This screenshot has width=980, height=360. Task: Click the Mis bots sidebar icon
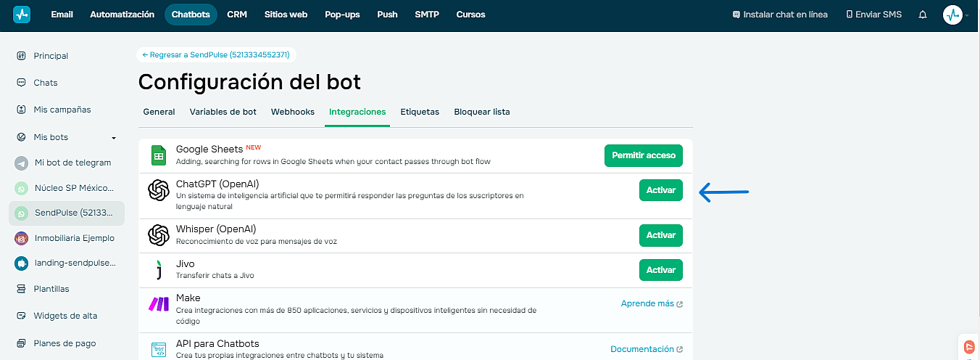coord(21,137)
